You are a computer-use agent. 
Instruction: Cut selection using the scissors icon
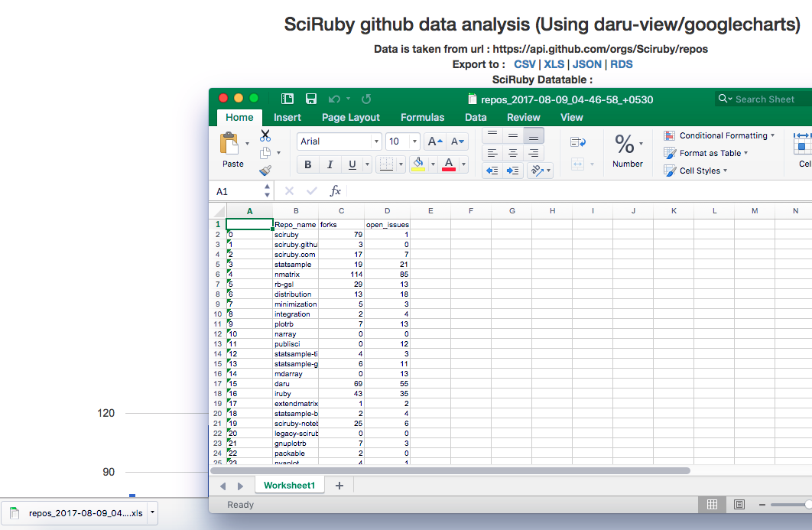[266, 136]
